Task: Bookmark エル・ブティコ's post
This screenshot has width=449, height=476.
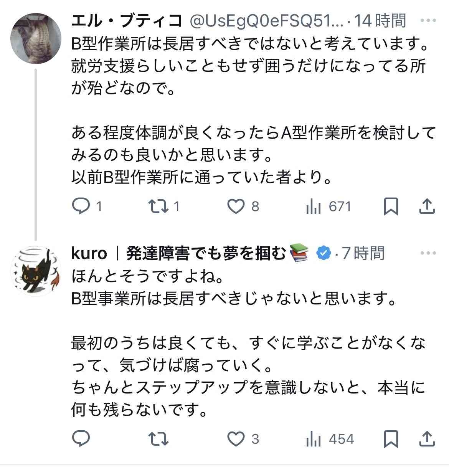Action: coord(391,207)
